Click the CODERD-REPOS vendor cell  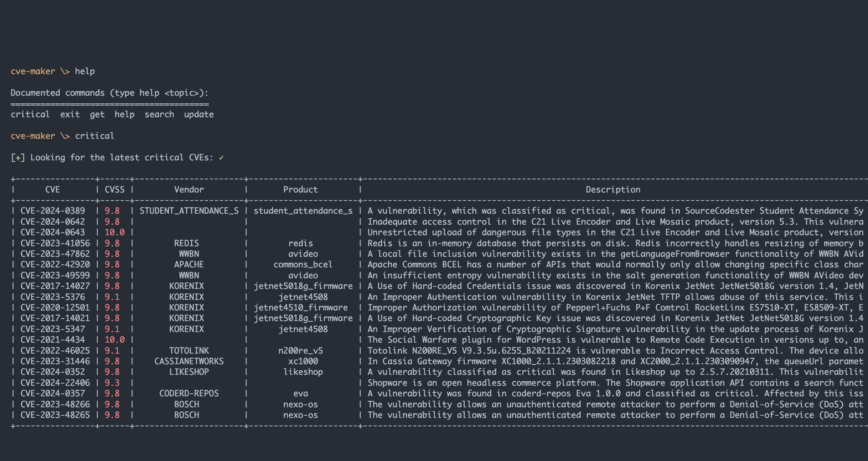coord(189,393)
